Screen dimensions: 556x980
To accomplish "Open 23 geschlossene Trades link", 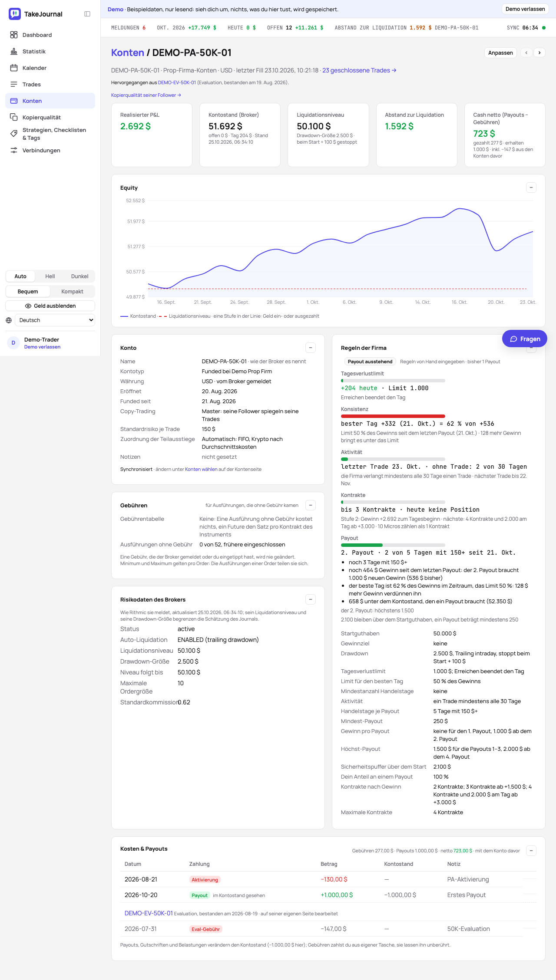I will (359, 70).
